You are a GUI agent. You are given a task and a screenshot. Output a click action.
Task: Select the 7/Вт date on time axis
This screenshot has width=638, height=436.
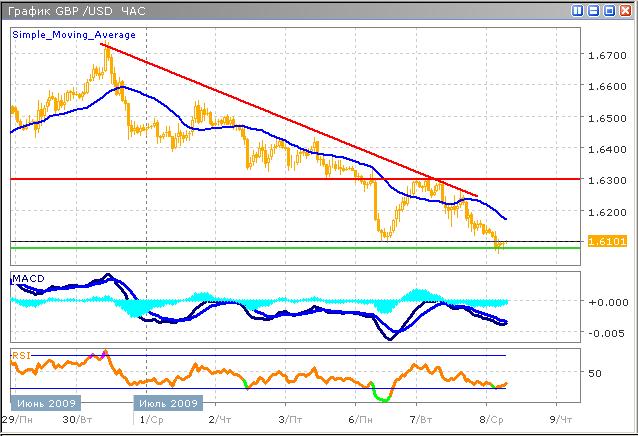tap(423, 420)
